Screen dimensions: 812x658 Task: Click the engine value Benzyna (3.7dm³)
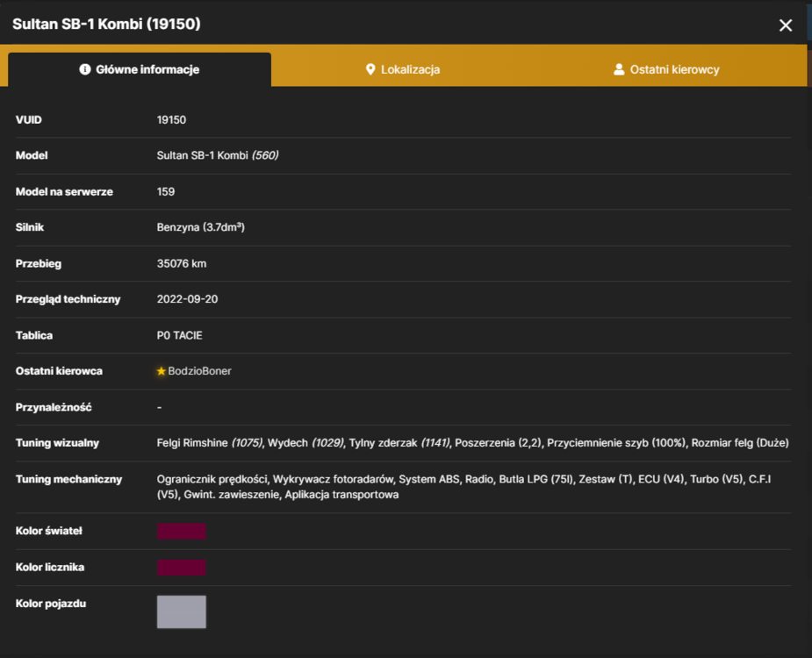pos(201,227)
